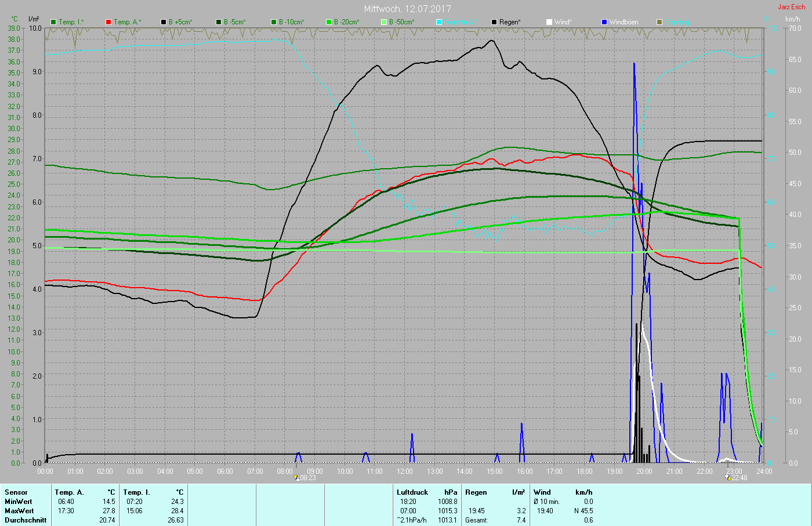Screen dimensions: 812x526
Task: Click the B -10cm* legend square
Action: 274,22
